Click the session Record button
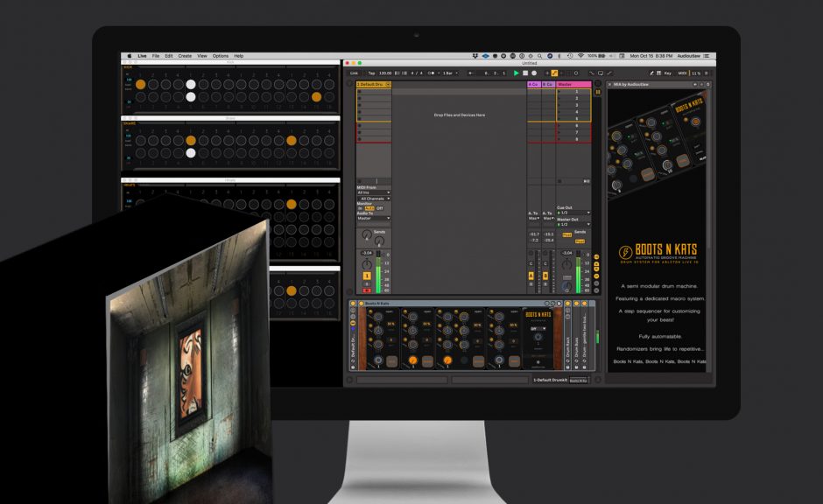The image size is (823, 504). tap(533, 73)
